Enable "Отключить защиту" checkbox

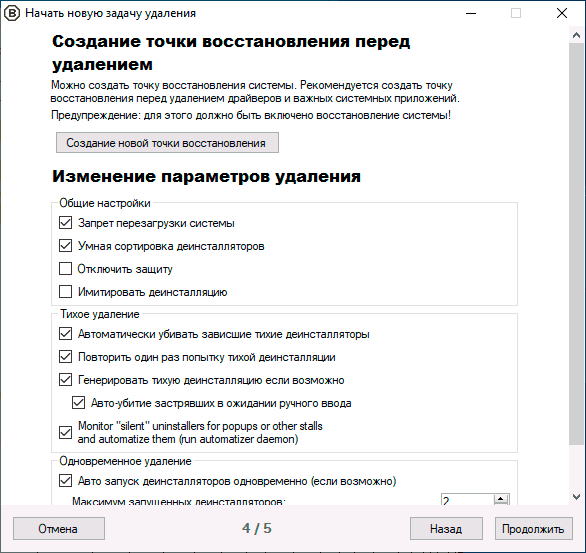click(65, 269)
